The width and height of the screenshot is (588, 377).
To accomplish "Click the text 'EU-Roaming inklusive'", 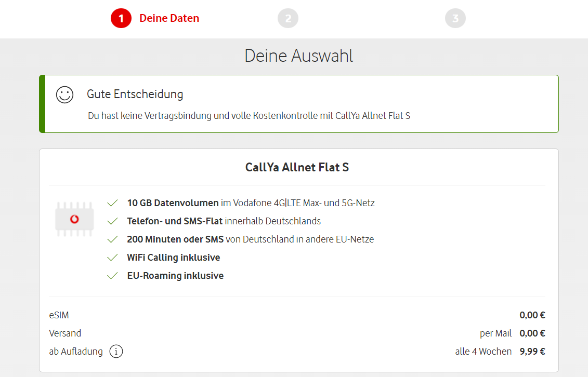I will (x=175, y=276).
